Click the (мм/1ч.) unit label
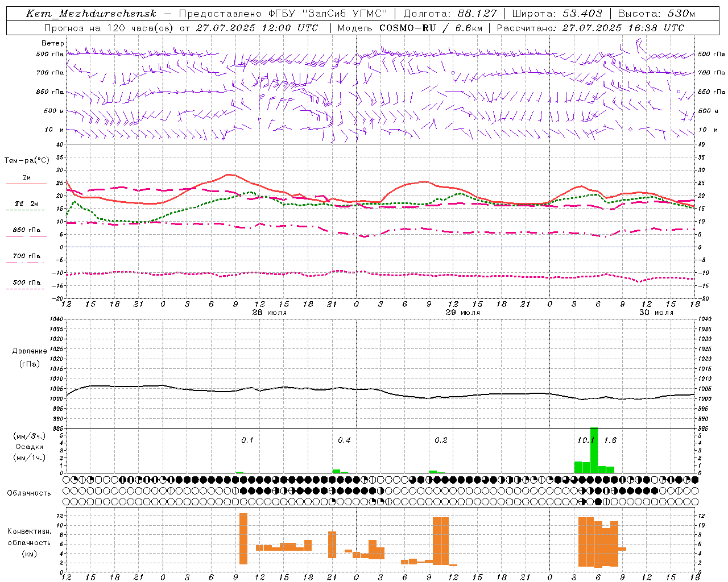Image resolution: width=728 pixels, height=582 pixels. coord(29,457)
